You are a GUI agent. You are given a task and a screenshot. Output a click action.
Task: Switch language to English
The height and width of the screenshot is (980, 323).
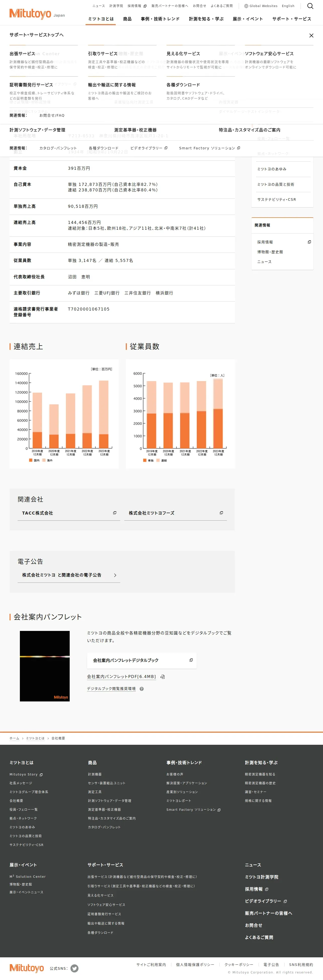point(288,6)
